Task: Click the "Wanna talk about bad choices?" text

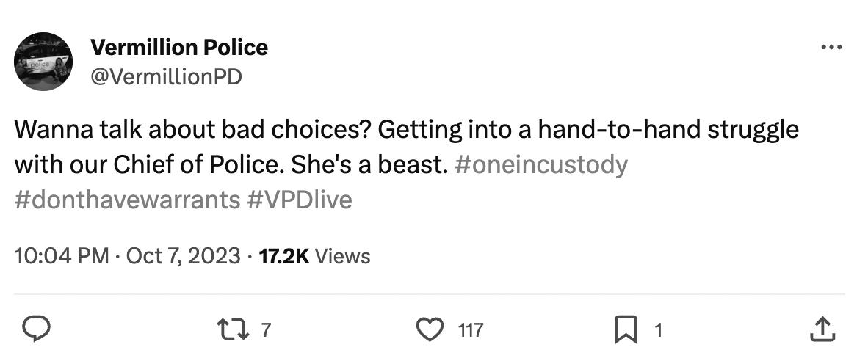Action: [x=195, y=131]
